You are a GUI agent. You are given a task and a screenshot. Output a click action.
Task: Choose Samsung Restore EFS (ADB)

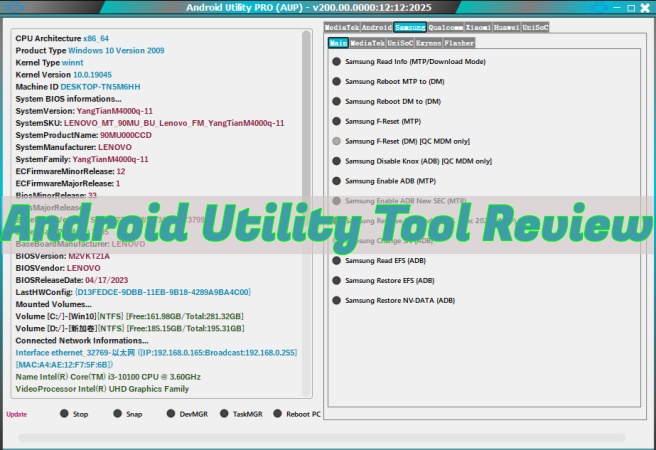pyautogui.click(x=383, y=281)
